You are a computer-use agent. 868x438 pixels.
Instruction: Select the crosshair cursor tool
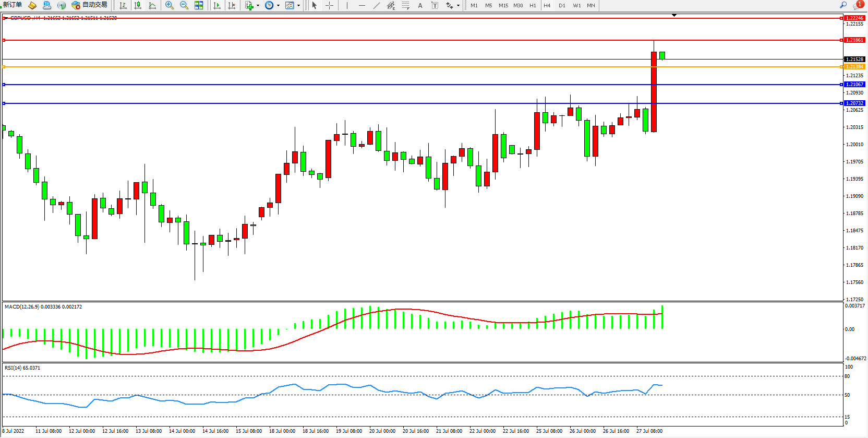[x=329, y=5]
